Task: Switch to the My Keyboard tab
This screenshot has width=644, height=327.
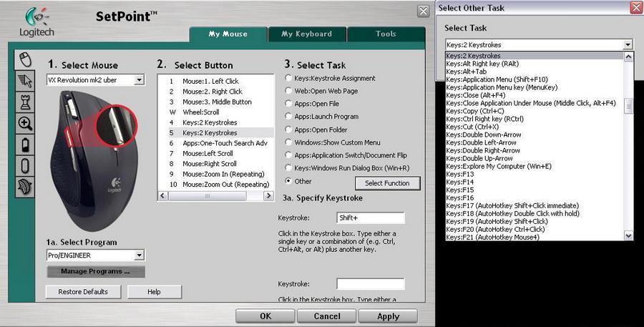Action: pyautogui.click(x=306, y=34)
